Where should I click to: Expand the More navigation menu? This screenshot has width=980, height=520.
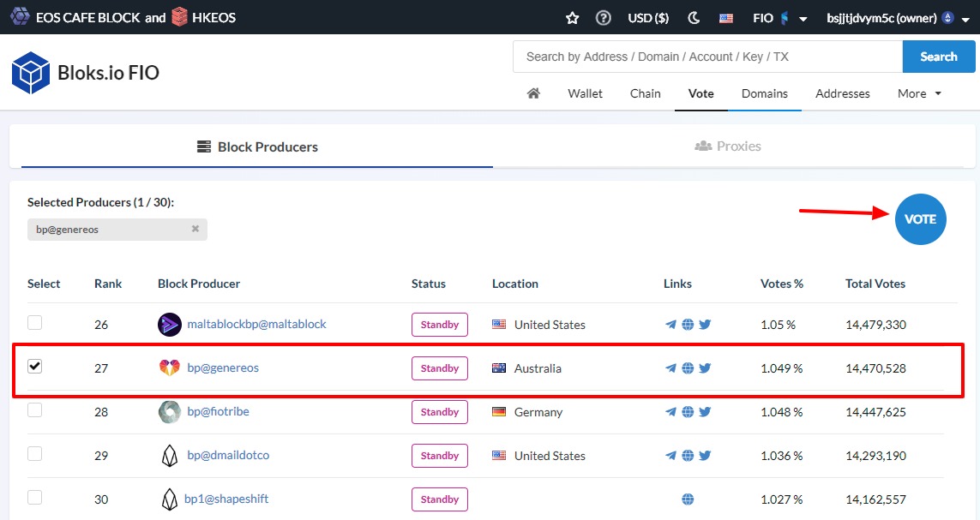pos(919,93)
